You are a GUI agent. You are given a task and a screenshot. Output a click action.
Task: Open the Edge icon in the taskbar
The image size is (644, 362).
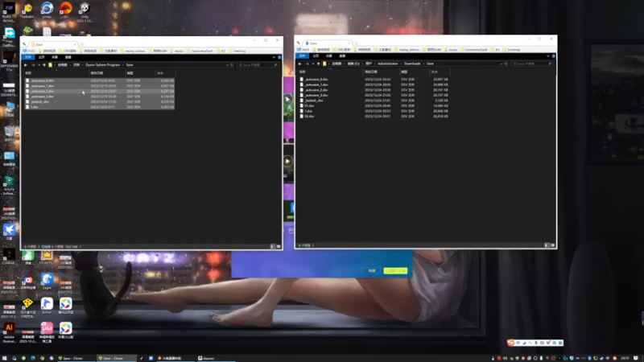[x=33, y=358]
